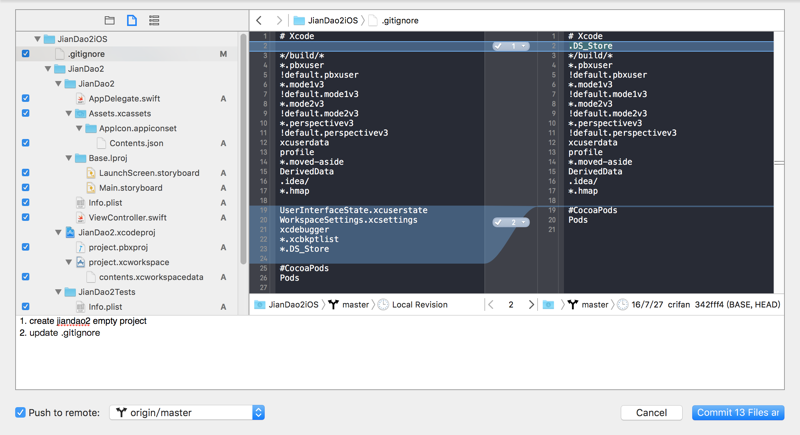This screenshot has height=435, width=800.
Task: Click the Commit 13 Files button
Action: click(x=738, y=413)
